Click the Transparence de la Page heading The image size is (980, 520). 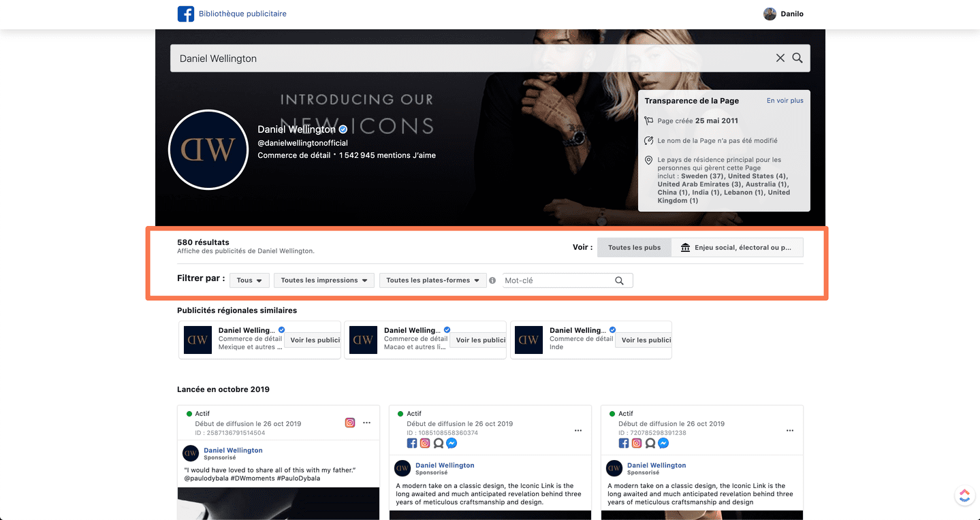click(692, 101)
